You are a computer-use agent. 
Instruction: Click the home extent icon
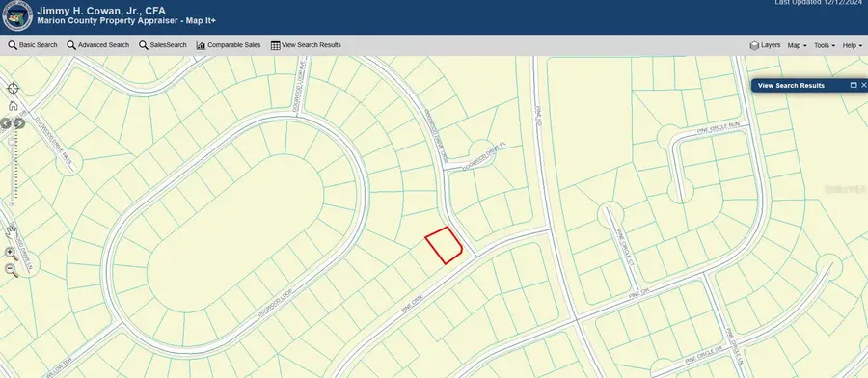(x=13, y=106)
